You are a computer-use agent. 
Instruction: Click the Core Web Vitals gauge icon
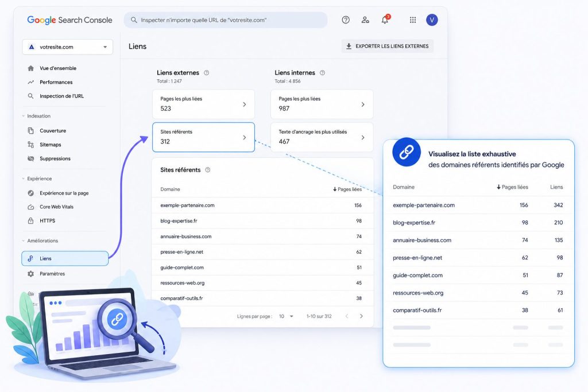pyautogui.click(x=31, y=207)
